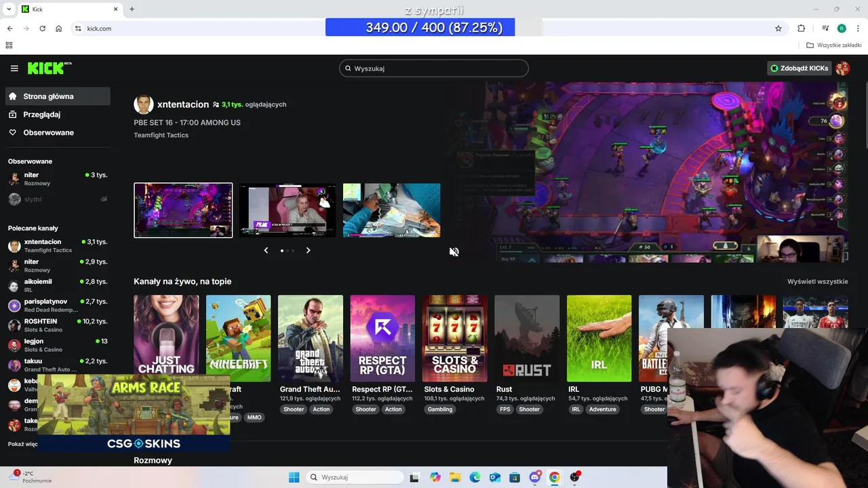Go to next featured carousel slide

308,250
